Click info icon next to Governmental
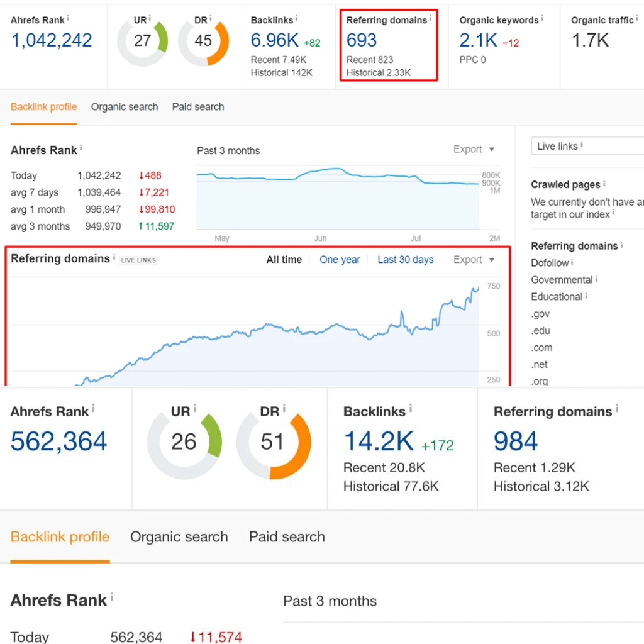 click(596, 279)
